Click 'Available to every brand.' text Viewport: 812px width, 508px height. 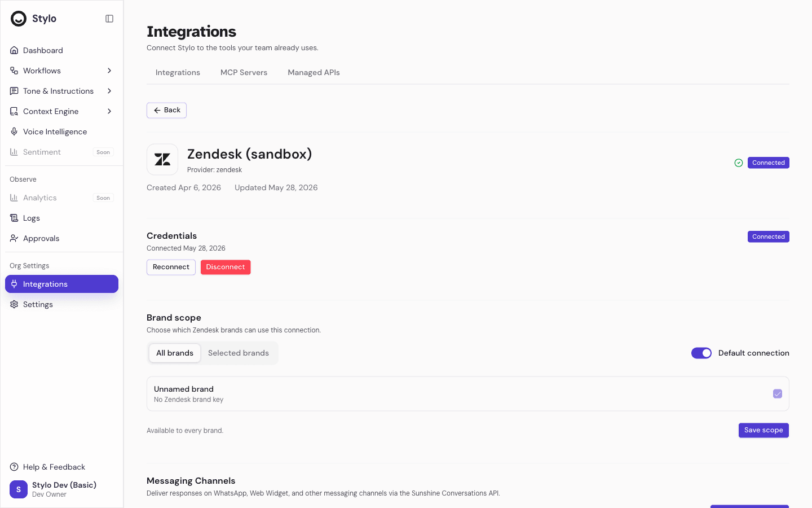coord(185,431)
